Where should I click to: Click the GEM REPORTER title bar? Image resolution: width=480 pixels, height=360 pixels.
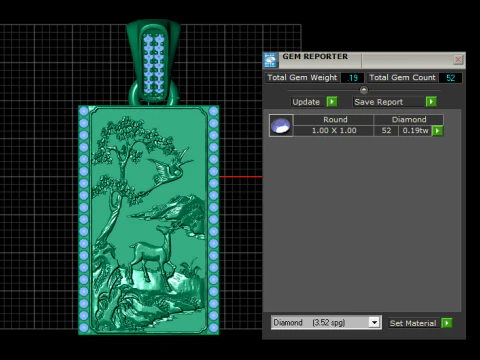[x=364, y=60]
